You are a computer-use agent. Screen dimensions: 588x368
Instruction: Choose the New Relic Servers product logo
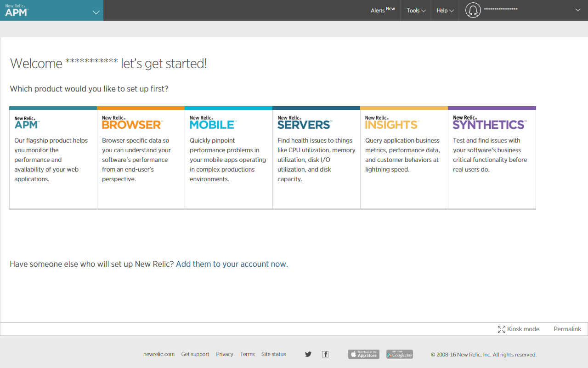point(305,123)
